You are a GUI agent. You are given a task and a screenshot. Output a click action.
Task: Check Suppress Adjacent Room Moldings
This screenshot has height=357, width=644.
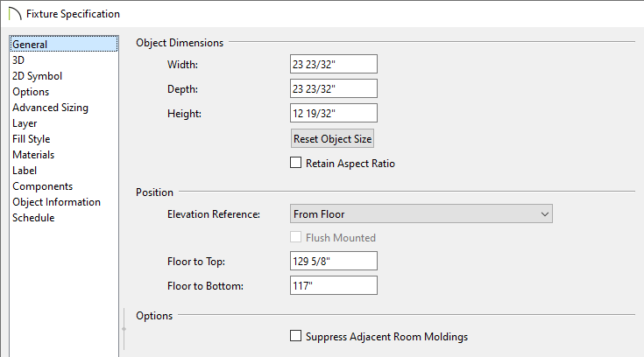click(x=296, y=336)
